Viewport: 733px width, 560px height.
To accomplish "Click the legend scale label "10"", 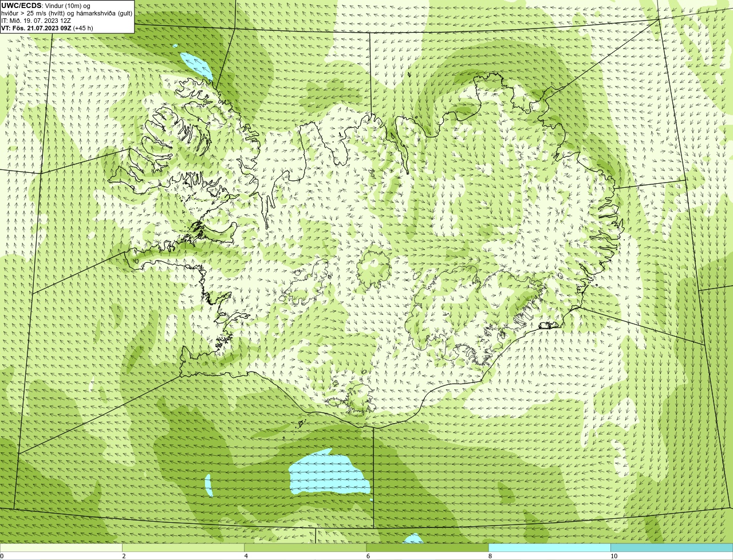I will 613,556.
